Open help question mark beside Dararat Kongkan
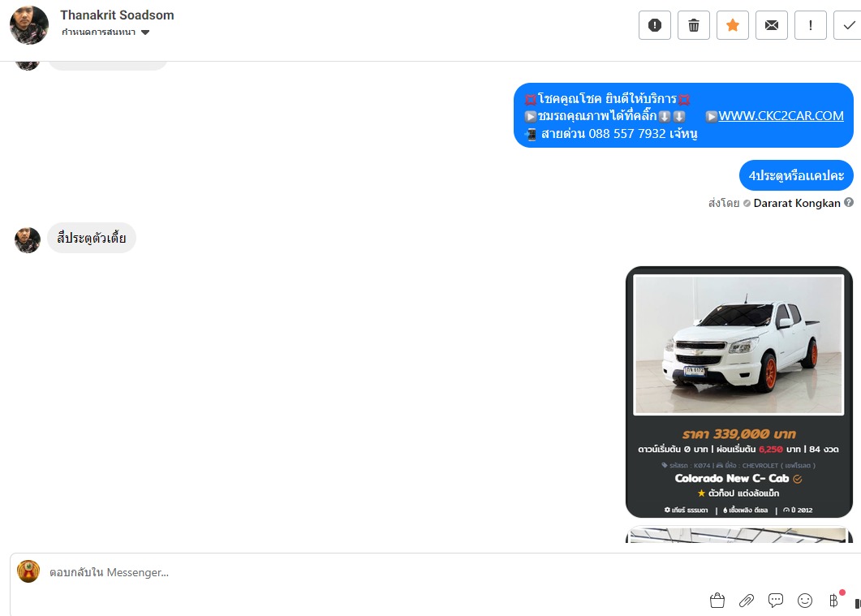Viewport: 861px width, 616px height. click(x=849, y=203)
